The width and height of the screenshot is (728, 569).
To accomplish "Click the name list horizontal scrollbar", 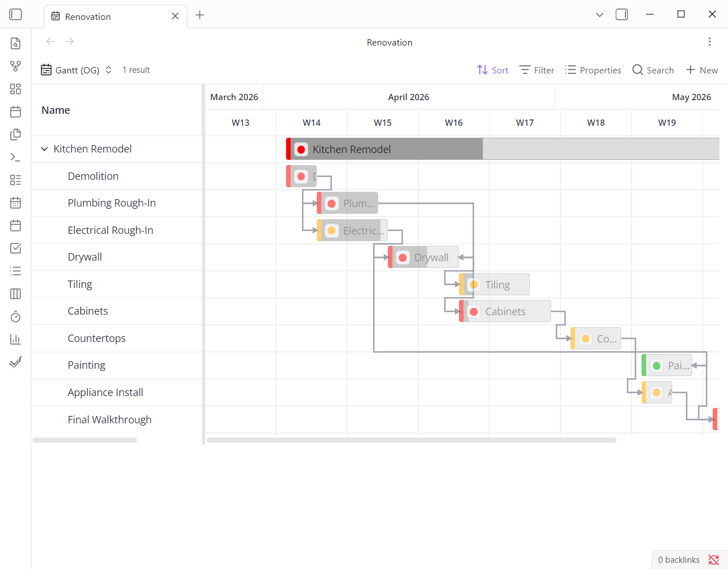I will click(x=85, y=440).
